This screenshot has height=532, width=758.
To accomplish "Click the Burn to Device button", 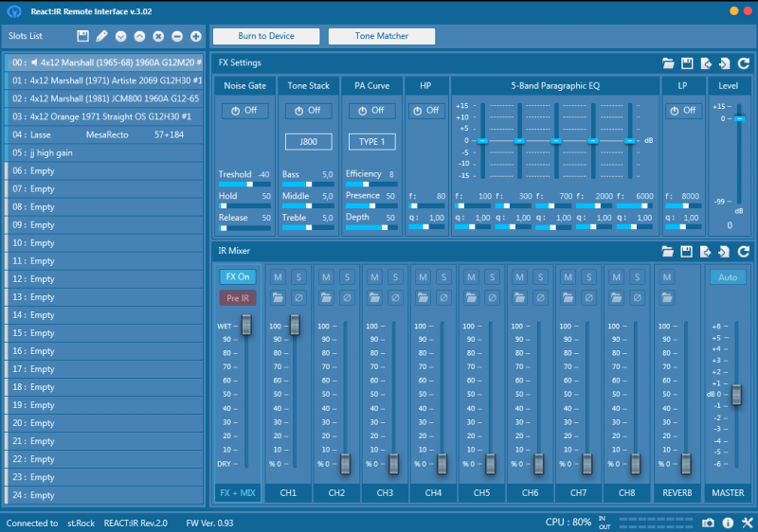I will 265,36.
